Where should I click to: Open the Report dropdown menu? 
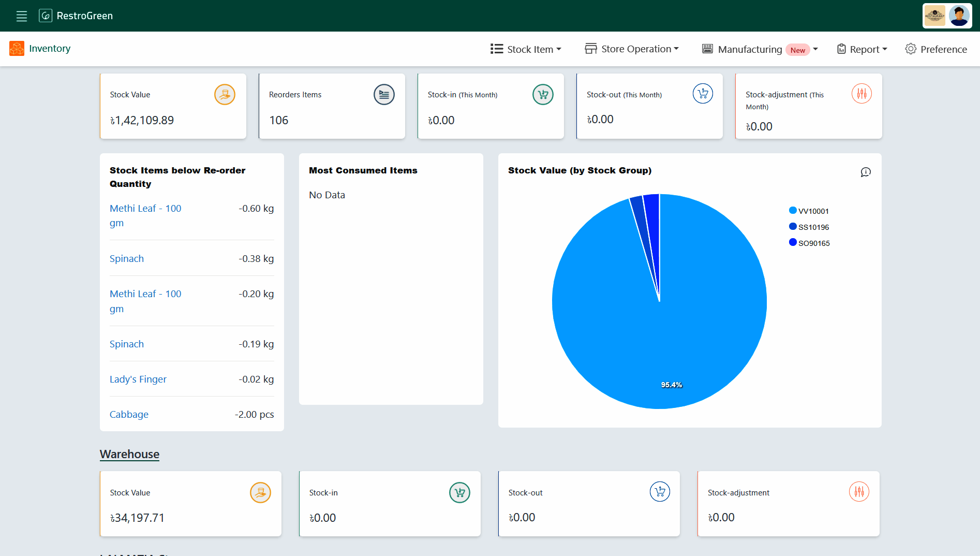862,49
